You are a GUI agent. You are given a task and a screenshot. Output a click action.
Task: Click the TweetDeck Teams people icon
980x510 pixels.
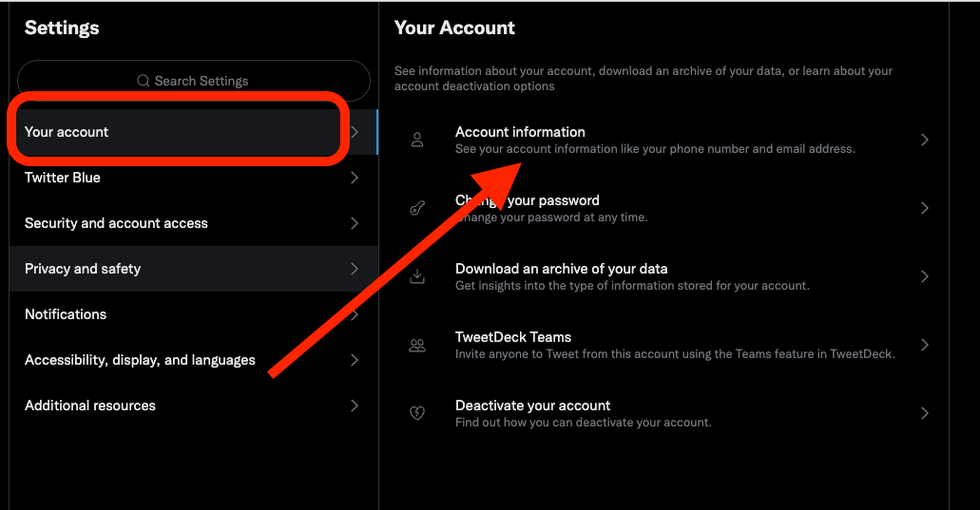tap(417, 345)
